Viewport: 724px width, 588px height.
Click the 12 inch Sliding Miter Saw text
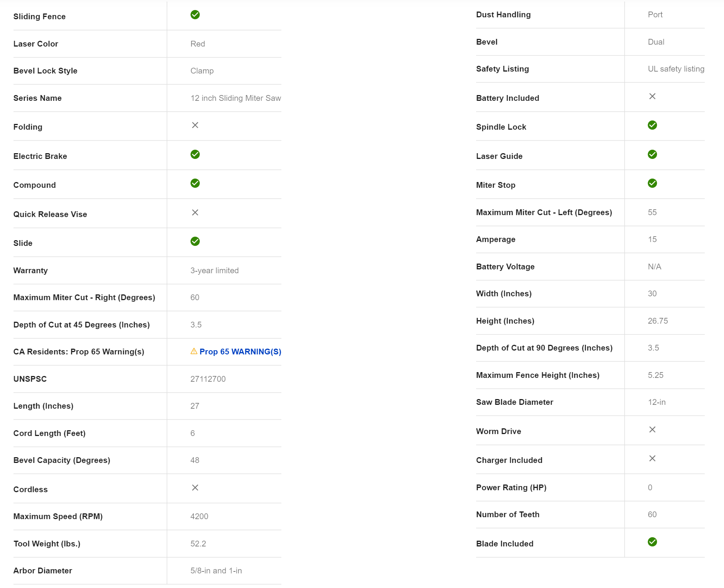click(236, 98)
